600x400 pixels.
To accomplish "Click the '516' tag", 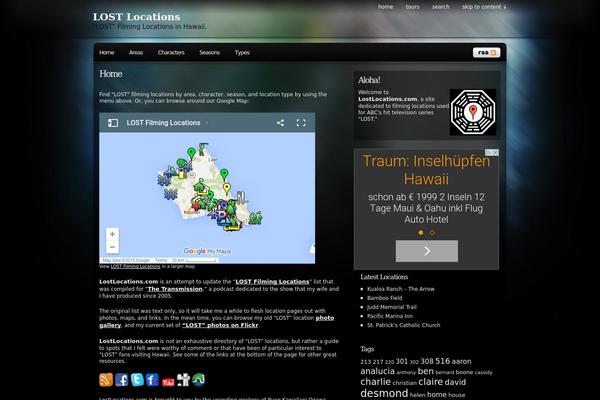I will [x=442, y=361].
